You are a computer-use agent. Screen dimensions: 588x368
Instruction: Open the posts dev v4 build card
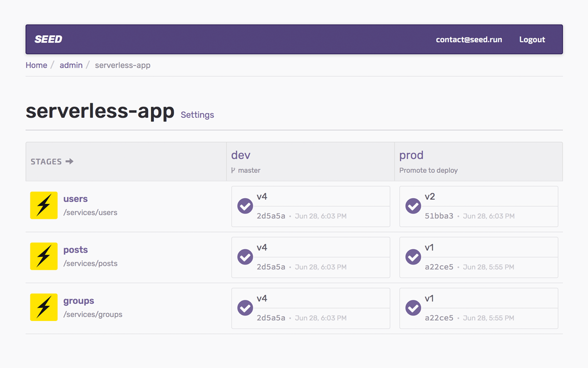coord(311,257)
